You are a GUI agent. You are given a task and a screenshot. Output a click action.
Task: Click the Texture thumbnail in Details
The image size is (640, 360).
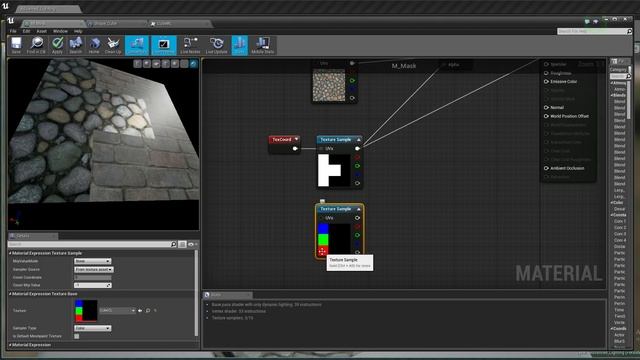point(86,311)
